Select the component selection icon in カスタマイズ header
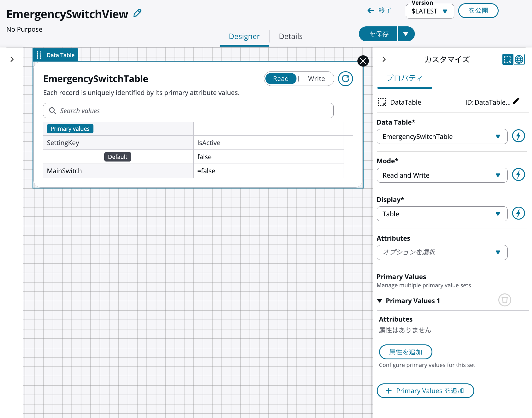 507,59
